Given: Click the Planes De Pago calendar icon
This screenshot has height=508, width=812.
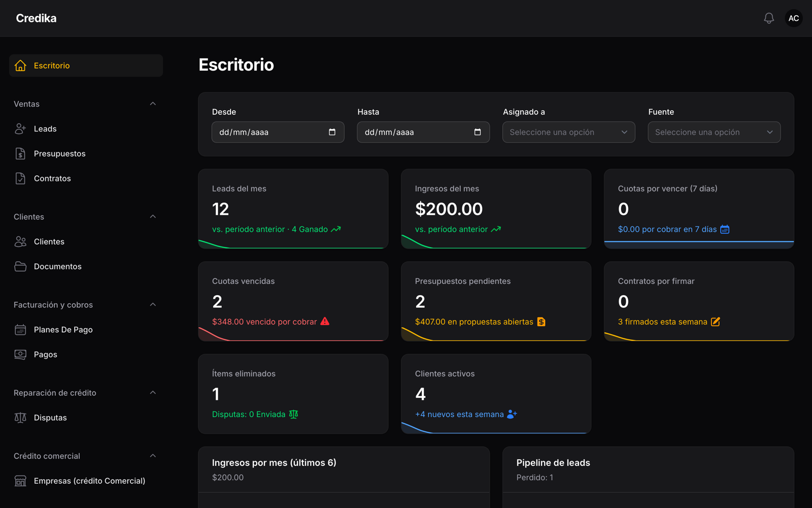Looking at the screenshot, I should [x=20, y=330].
